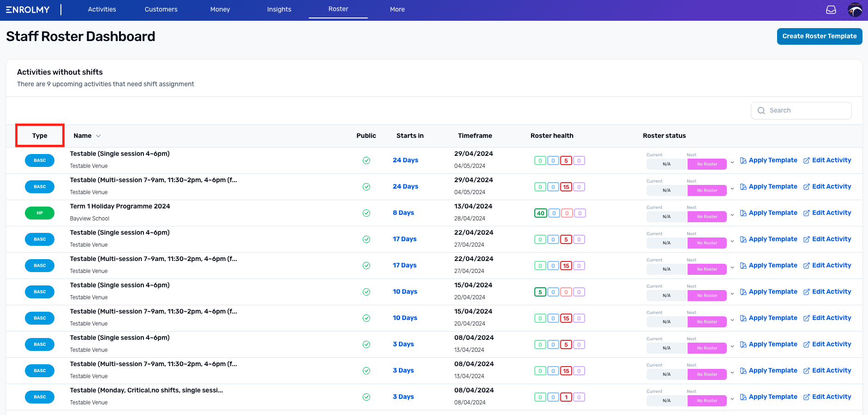Click 17 Days for 22/04/2024 Multi-session

pos(405,266)
